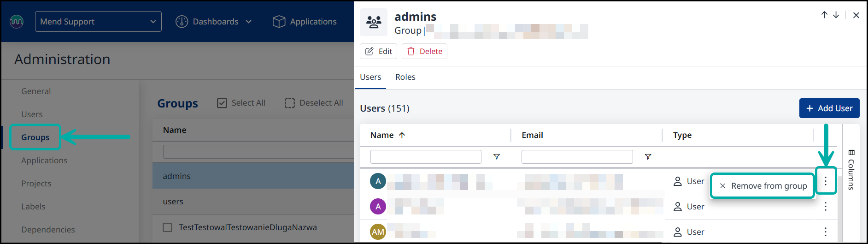The height and width of the screenshot is (244, 868).
Task: Type in the Email filter field
Action: (577, 157)
